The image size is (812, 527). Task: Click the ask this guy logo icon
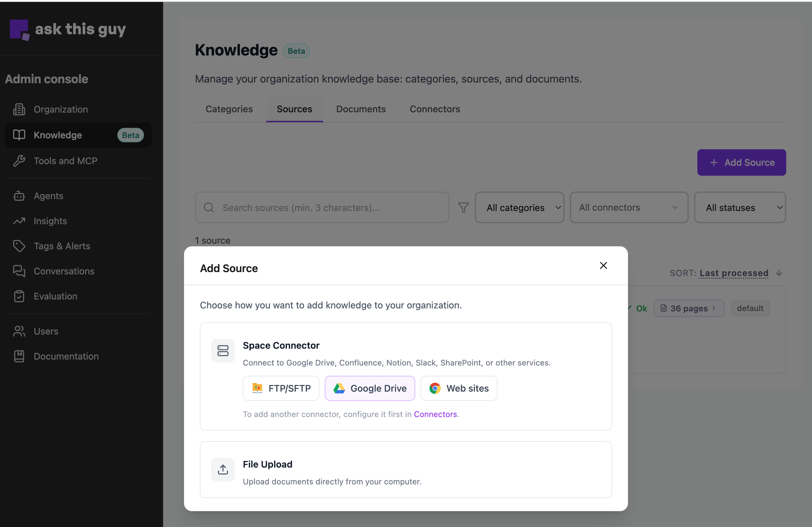[19, 30]
